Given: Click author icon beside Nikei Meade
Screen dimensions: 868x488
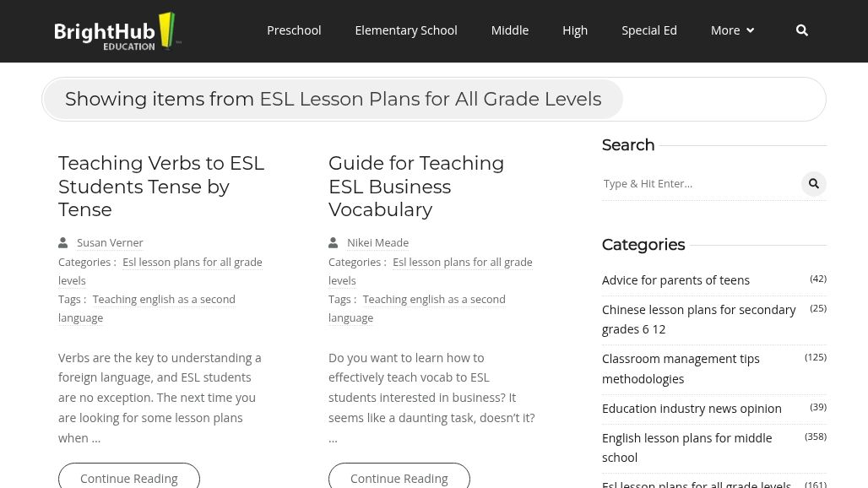Looking at the screenshot, I should click(x=334, y=242).
